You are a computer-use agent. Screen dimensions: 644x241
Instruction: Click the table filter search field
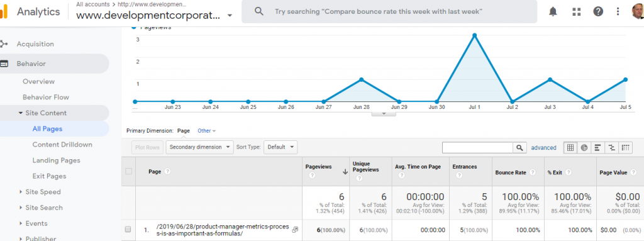pyautogui.click(x=478, y=148)
